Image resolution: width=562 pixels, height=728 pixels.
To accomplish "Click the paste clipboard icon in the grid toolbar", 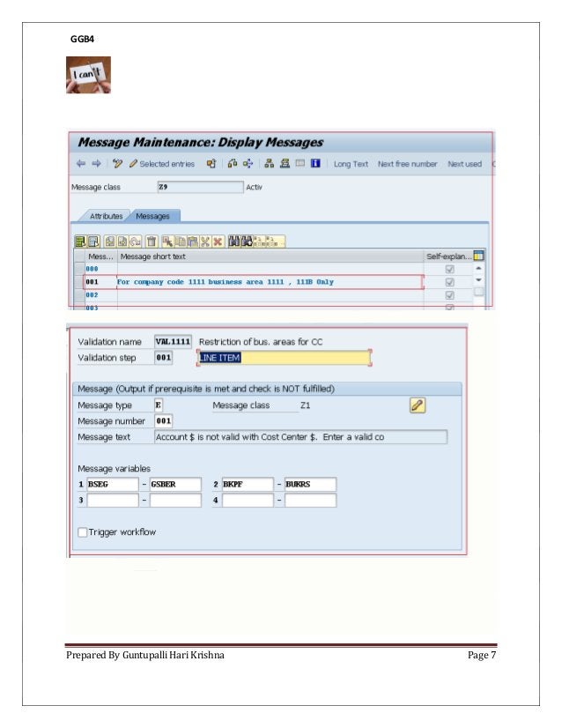I will tap(193, 241).
